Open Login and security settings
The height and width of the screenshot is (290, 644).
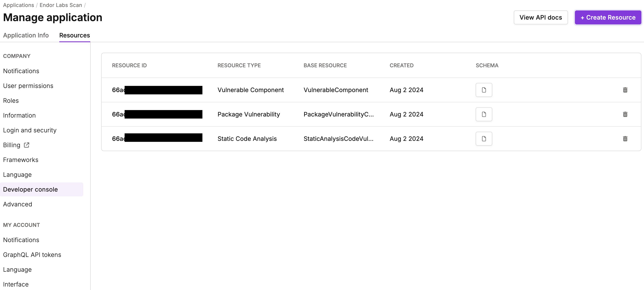coord(30,130)
